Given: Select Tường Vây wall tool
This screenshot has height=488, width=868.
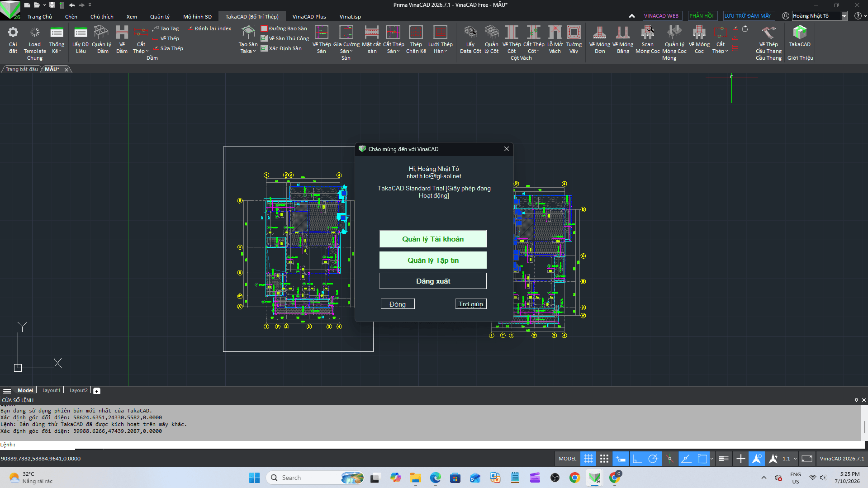Looking at the screenshot, I should 574,40.
